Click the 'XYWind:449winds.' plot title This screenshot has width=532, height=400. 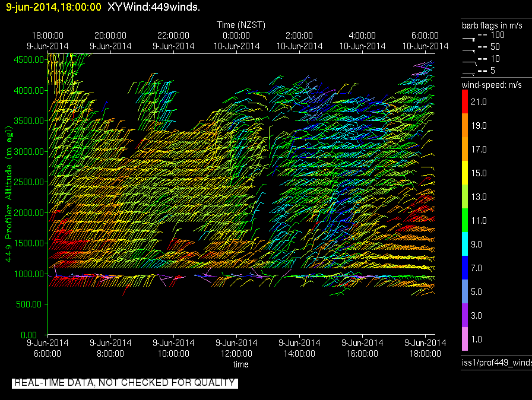point(154,7)
